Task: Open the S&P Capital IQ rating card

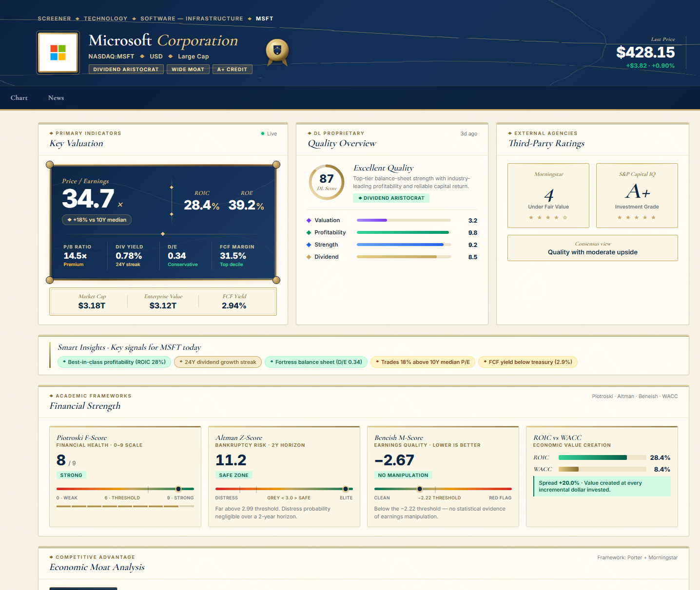Action: coord(637,195)
